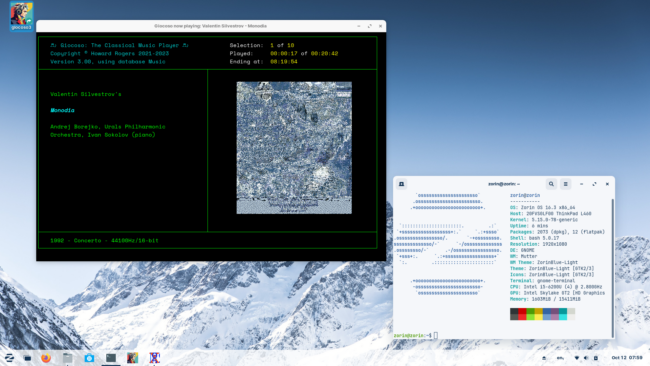The image size is (650, 366).
Task: Open the giocoso3 desktop shortcut icon
Action: pyautogui.click(x=21, y=16)
